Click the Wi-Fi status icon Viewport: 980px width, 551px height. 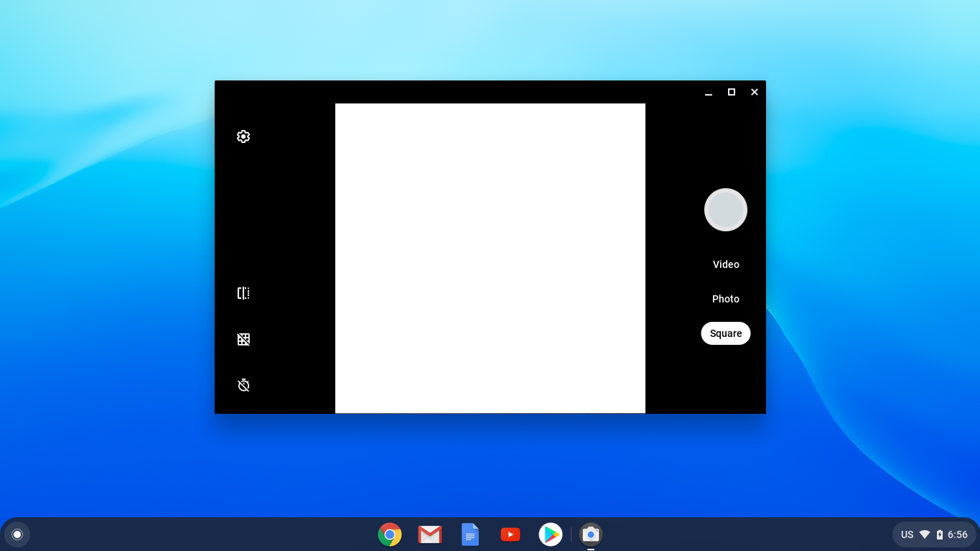click(925, 534)
